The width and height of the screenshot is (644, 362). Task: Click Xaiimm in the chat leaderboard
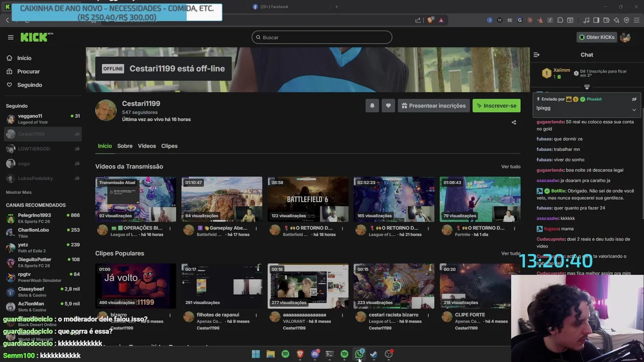(x=561, y=70)
